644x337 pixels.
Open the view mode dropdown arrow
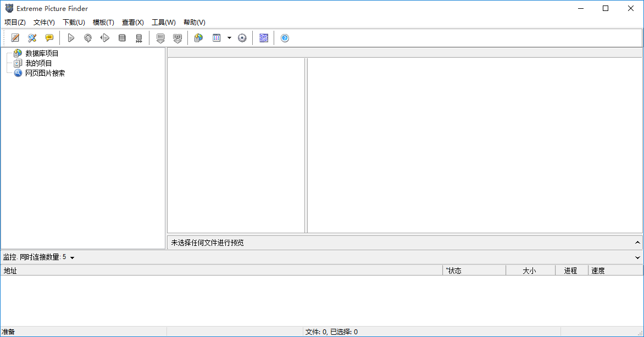click(x=229, y=38)
